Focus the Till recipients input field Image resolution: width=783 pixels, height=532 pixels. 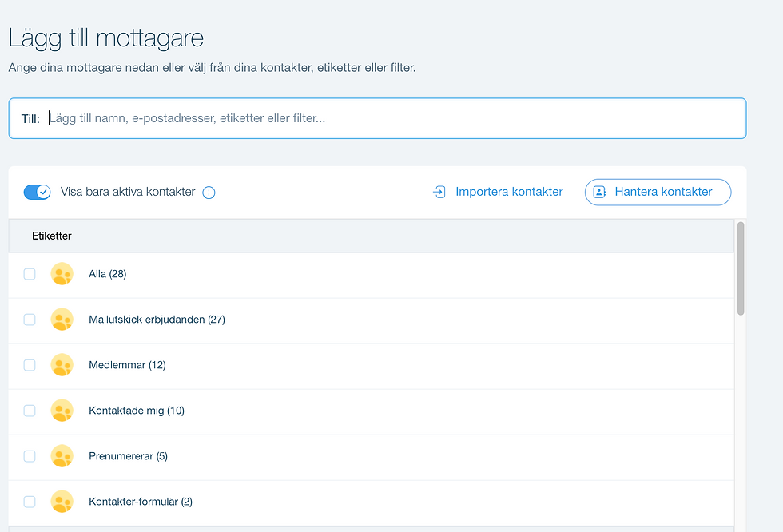pyautogui.click(x=377, y=118)
